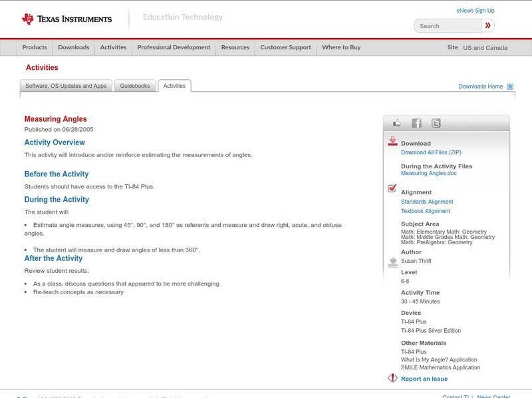Switch to Software, OS Updates and Apps tab
Viewport: 532px width, 398px height.
pos(66,86)
